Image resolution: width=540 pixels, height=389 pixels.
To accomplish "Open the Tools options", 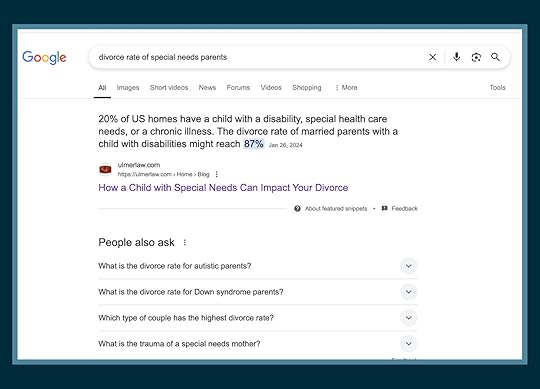I will pos(497,87).
